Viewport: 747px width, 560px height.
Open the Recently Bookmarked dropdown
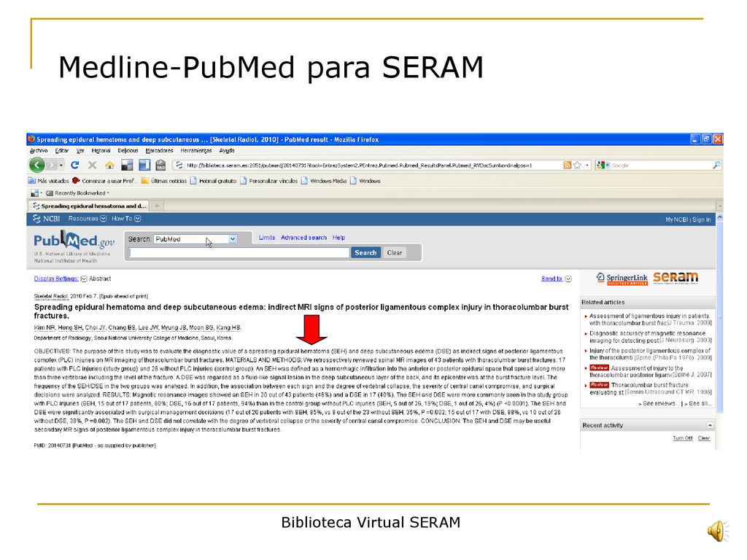point(77,193)
